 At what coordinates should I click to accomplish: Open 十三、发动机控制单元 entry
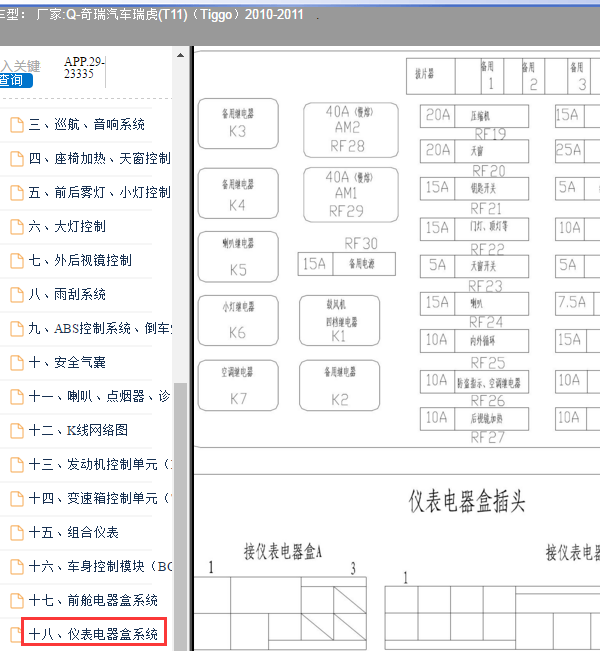pos(99,465)
